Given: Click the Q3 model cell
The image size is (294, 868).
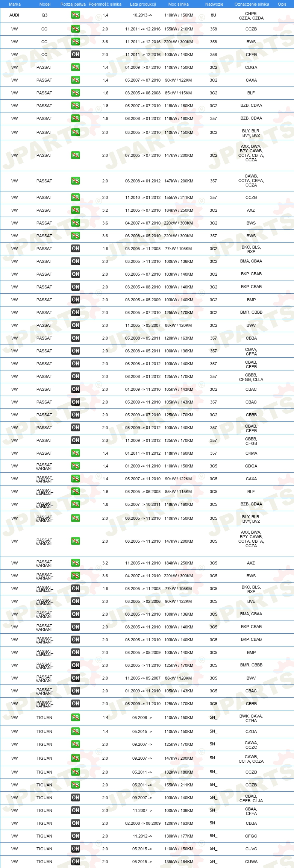Looking at the screenshot, I should pos(44,15).
